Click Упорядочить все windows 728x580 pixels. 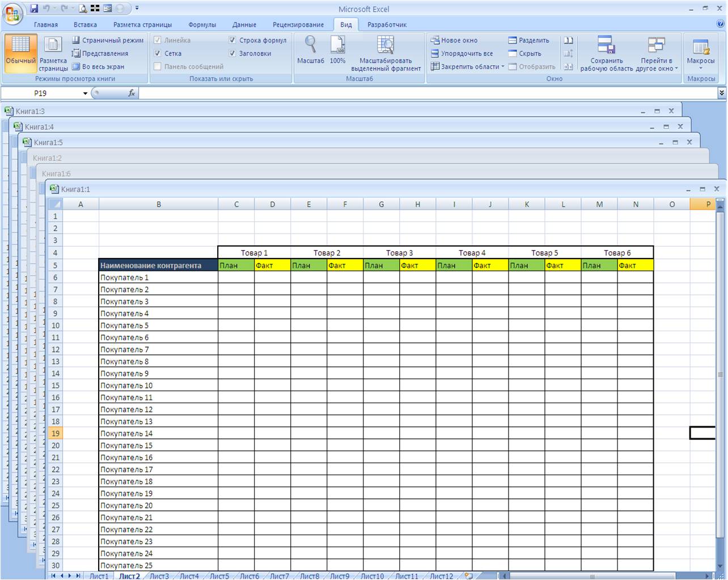[x=461, y=53]
